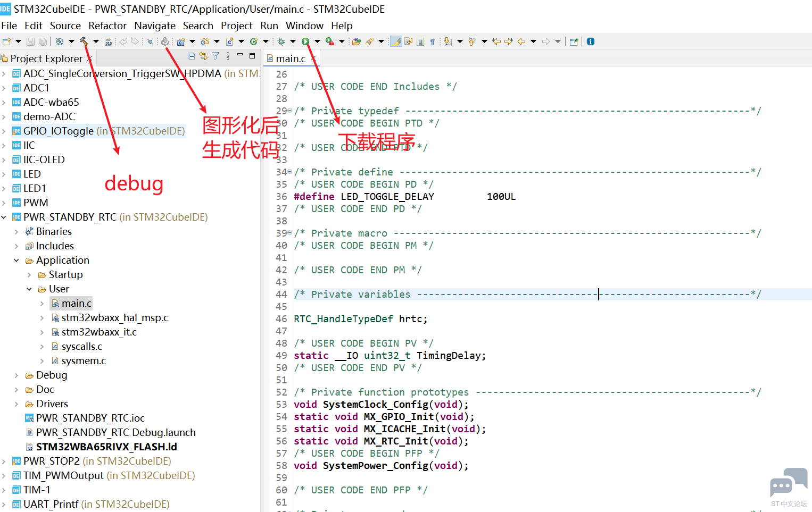
Task: Start debugging with the bug icon
Action: point(281,41)
